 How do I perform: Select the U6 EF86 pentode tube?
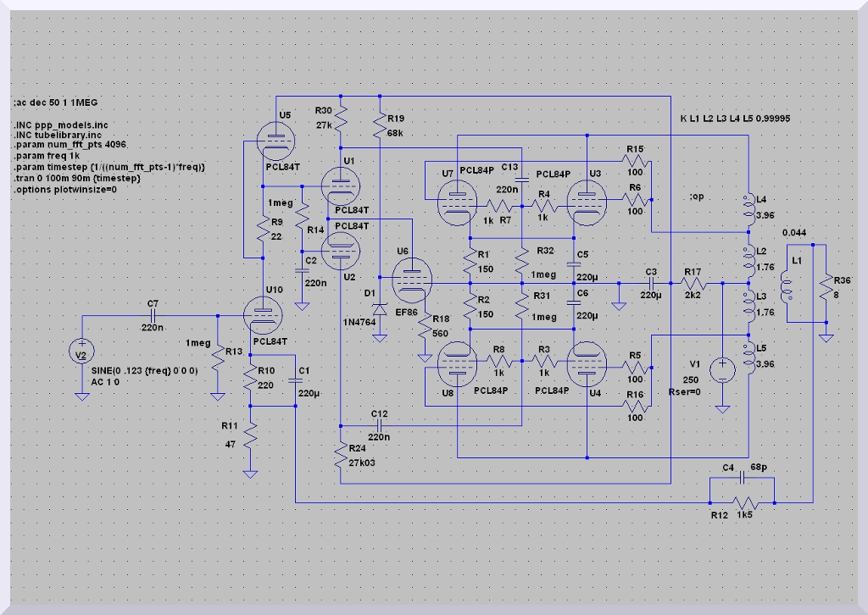[412, 280]
